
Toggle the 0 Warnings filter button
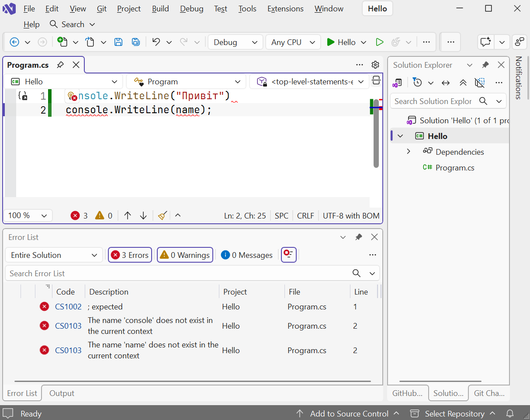[185, 255]
